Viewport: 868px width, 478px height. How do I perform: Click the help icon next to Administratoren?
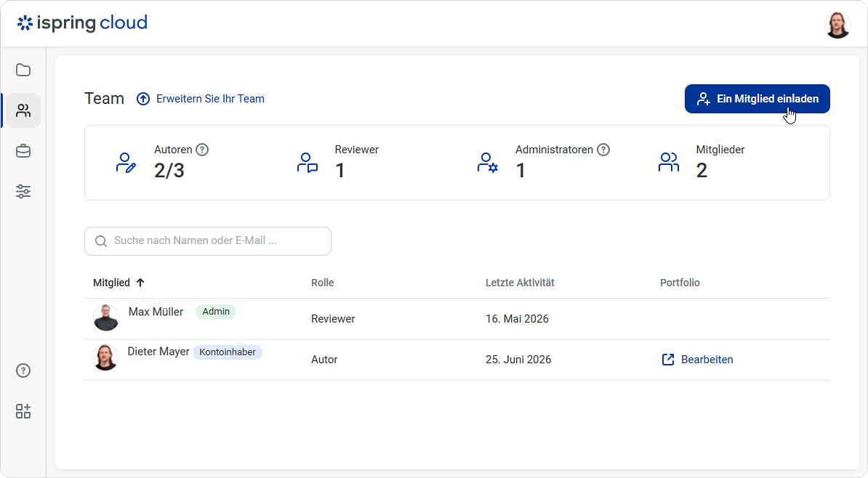coord(603,150)
